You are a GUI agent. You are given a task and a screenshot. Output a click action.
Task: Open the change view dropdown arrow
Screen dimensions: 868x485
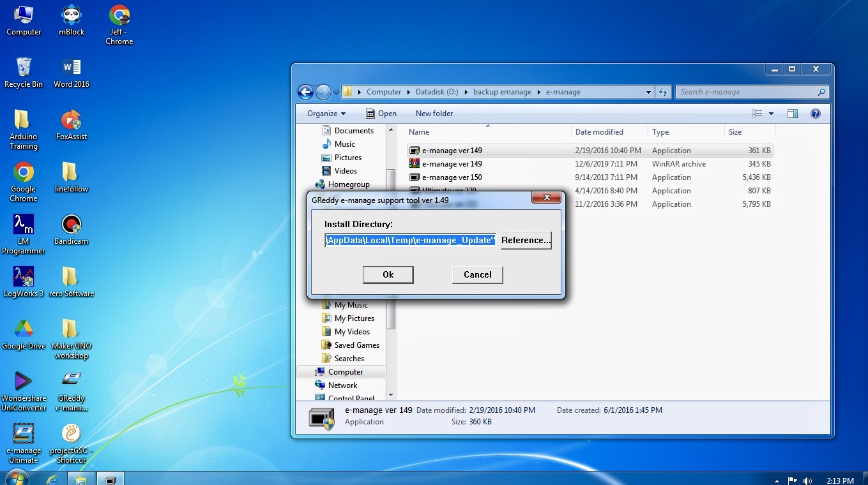[771, 114]
